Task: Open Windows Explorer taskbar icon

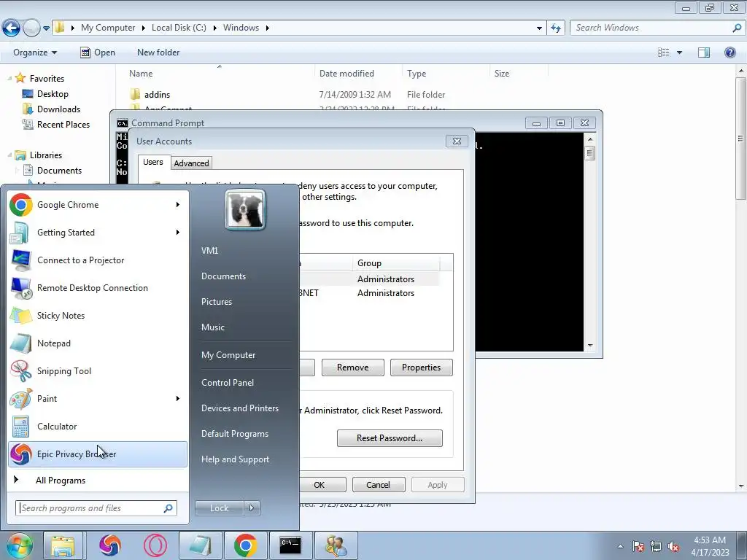Action: click(63, 545)
